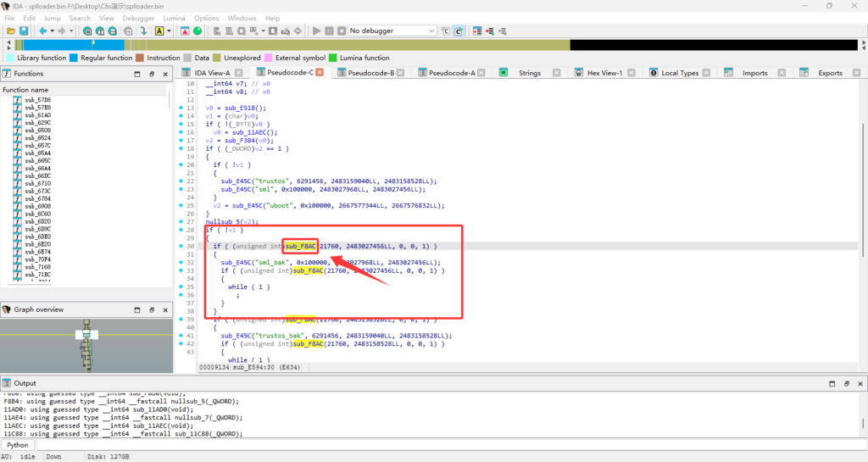This screenshot has height=462, width=868.
Task: Open the Edit menu
Action: tap(30, 19)
